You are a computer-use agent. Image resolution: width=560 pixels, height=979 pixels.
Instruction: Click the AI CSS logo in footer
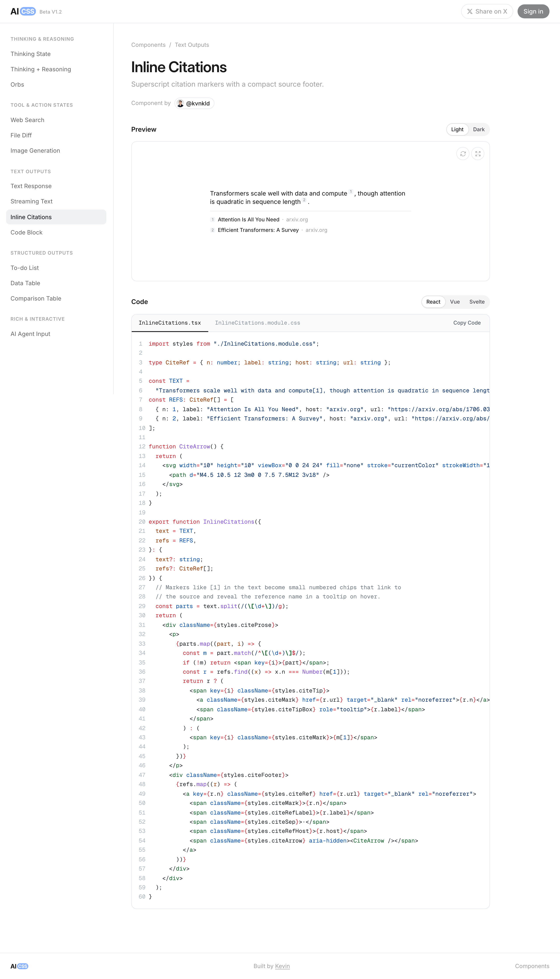19,966
